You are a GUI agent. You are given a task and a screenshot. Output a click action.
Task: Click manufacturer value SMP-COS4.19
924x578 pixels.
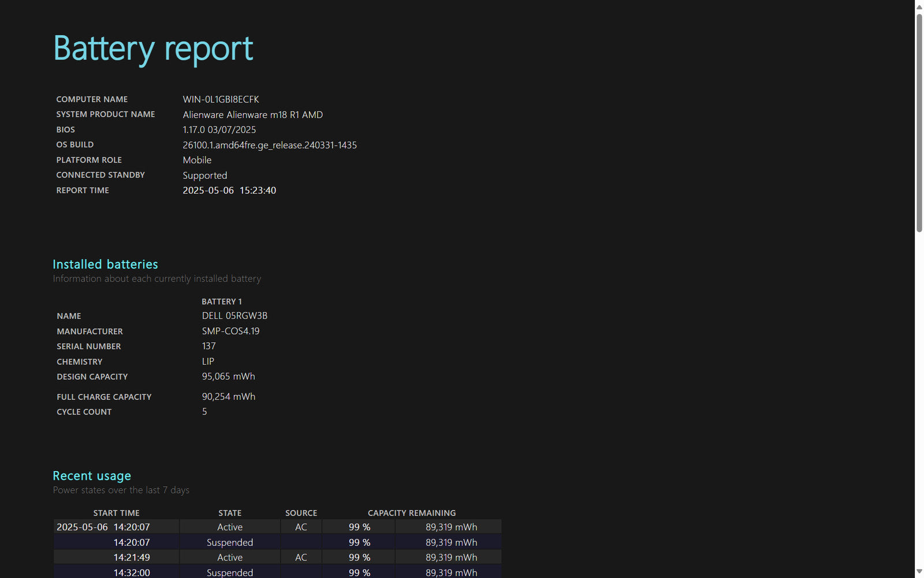coord(230,331)
